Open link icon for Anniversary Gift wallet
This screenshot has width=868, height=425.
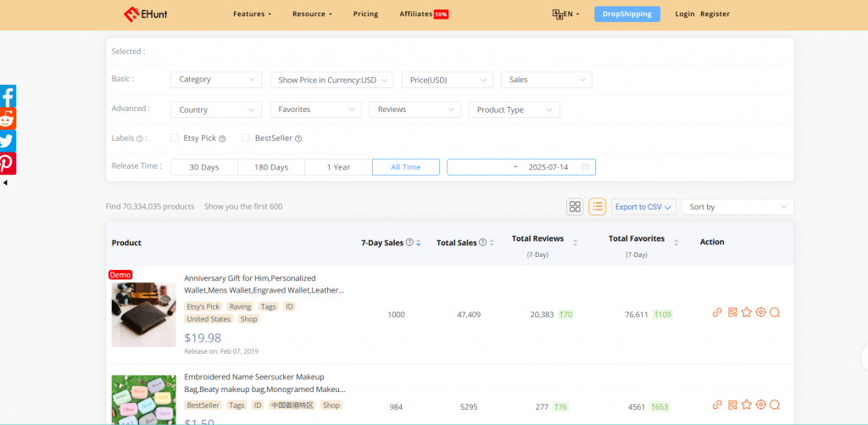717,312
